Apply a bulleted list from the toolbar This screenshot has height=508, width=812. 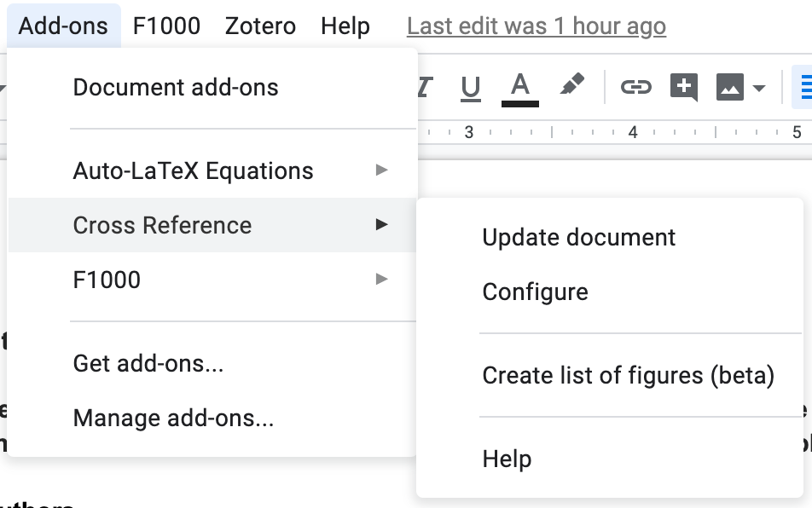(806, 85)
